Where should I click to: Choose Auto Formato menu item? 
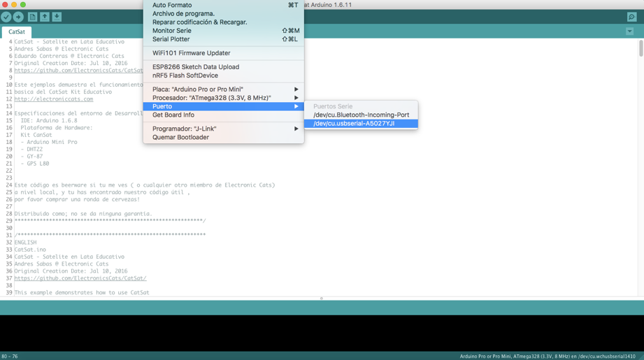pyautogui.click(x=224, y=5)
